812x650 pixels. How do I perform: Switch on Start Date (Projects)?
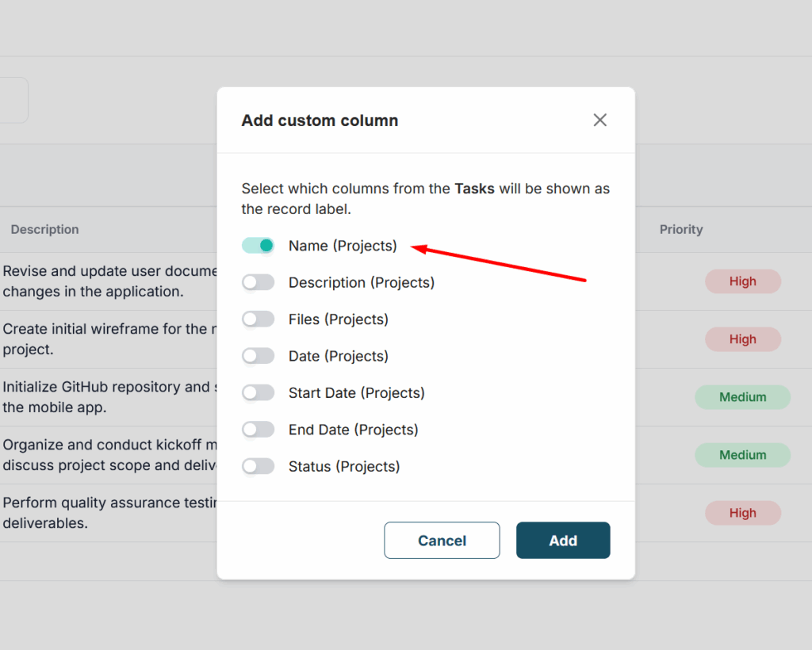coord(259,393)
